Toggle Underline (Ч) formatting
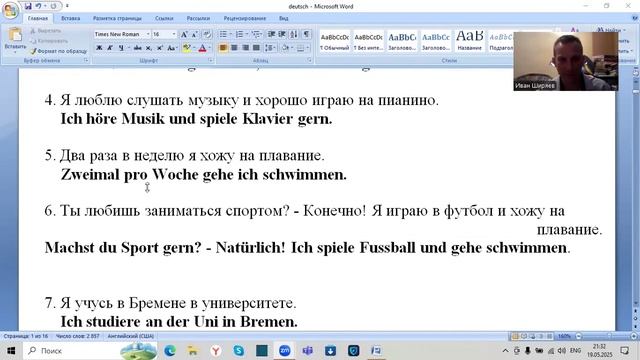Image resolution: width=640 pixels, height=360 pixels. 121,48
